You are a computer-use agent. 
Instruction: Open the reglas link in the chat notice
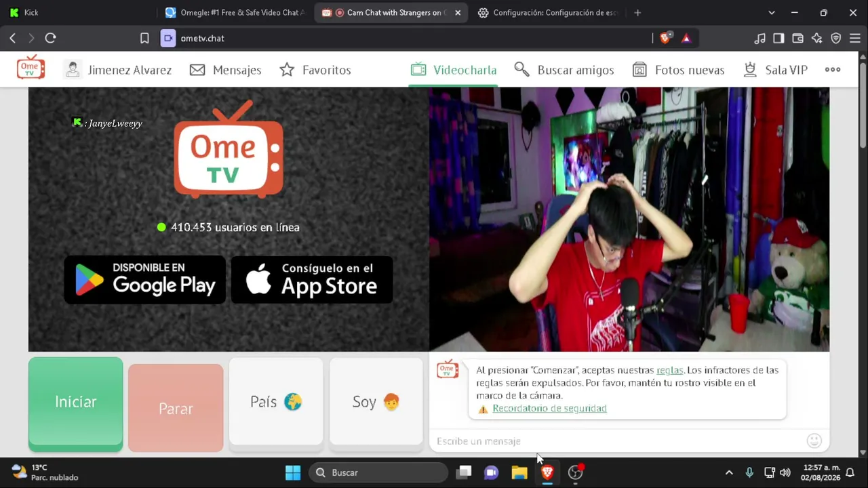pos(669,370)
